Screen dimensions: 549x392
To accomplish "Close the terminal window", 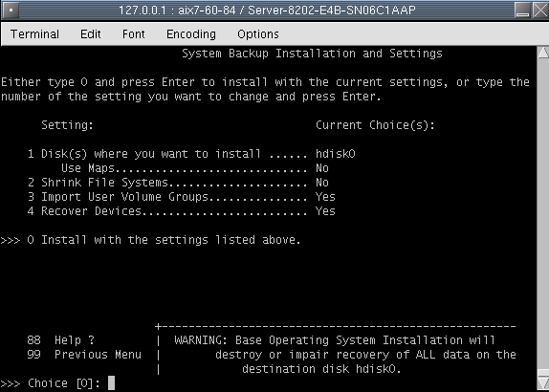I will click(540, 10).
